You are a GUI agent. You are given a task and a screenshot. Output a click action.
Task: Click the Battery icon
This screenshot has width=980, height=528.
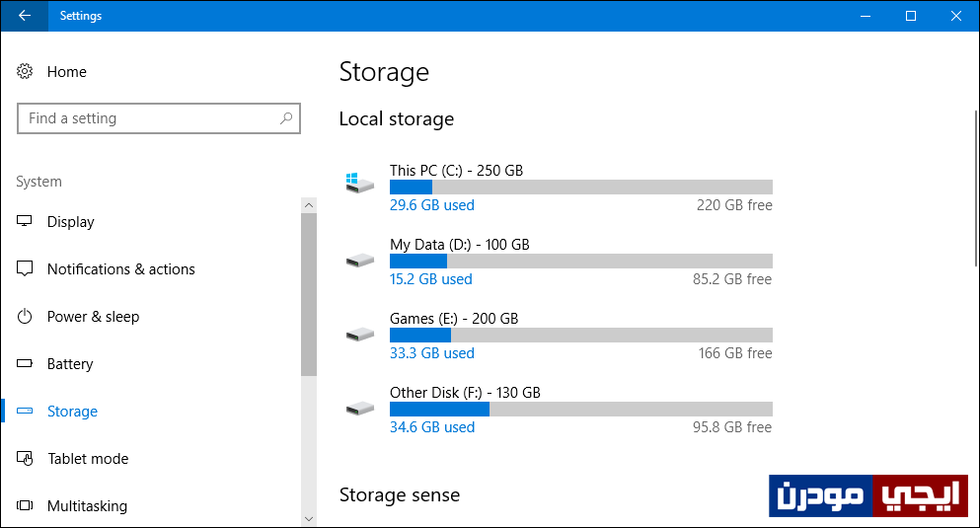pos(25,363)
